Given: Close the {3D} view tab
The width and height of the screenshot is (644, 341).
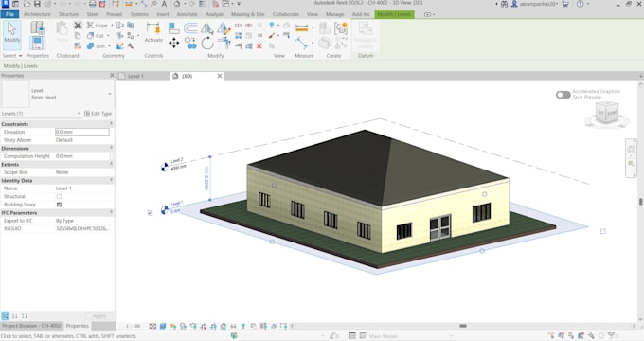Looking at the screenshot, I should 220,76.
